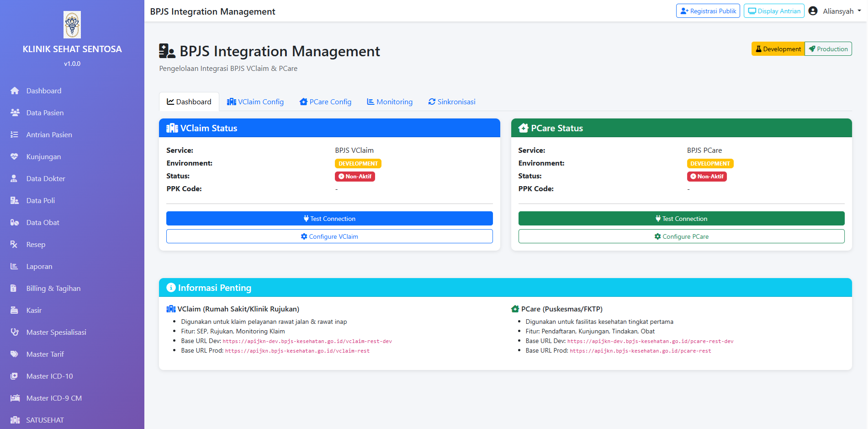Click the info icon beside Informasi Penting
The image size is (868, 429).
click(171, 288)
